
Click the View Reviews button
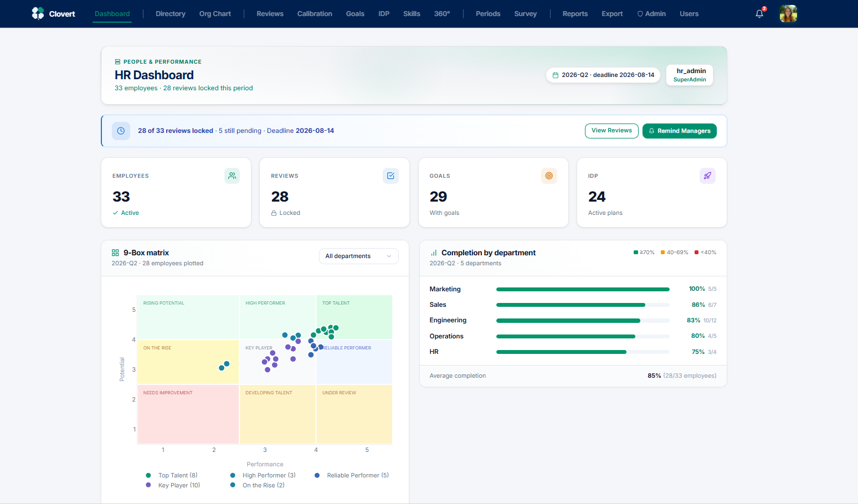(x=612, y=131)
